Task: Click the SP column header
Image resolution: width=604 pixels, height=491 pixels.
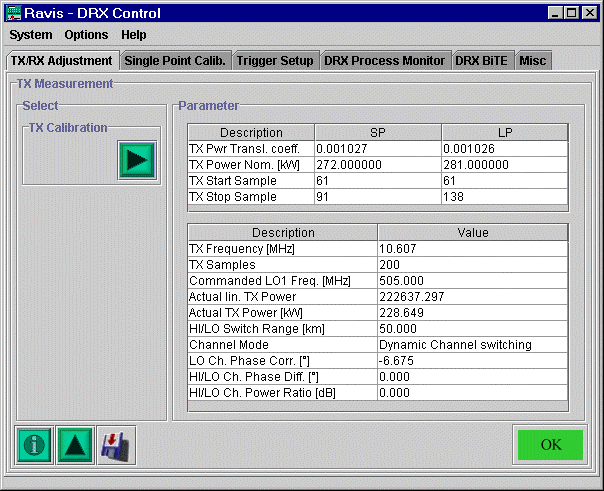Action: click(378, 132)
